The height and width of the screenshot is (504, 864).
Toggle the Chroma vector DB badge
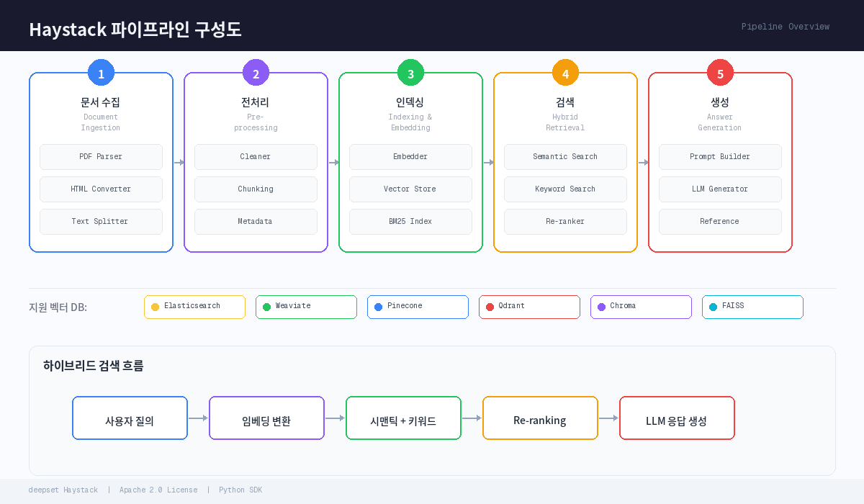click(641, 307)
